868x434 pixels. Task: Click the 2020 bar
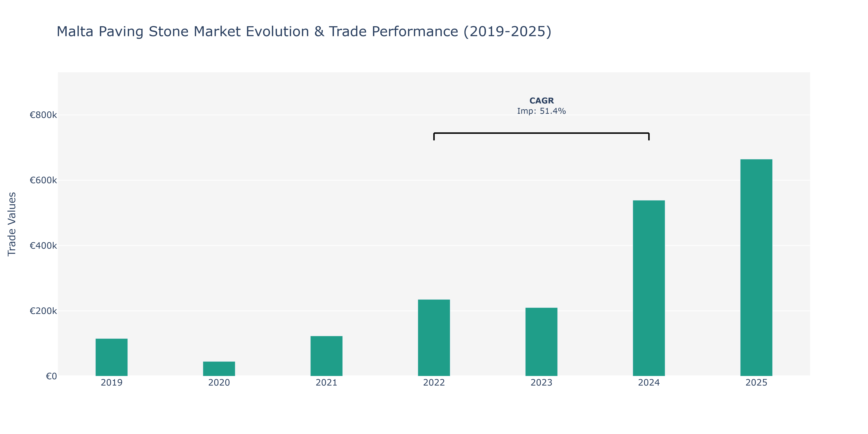click(219, 369)
